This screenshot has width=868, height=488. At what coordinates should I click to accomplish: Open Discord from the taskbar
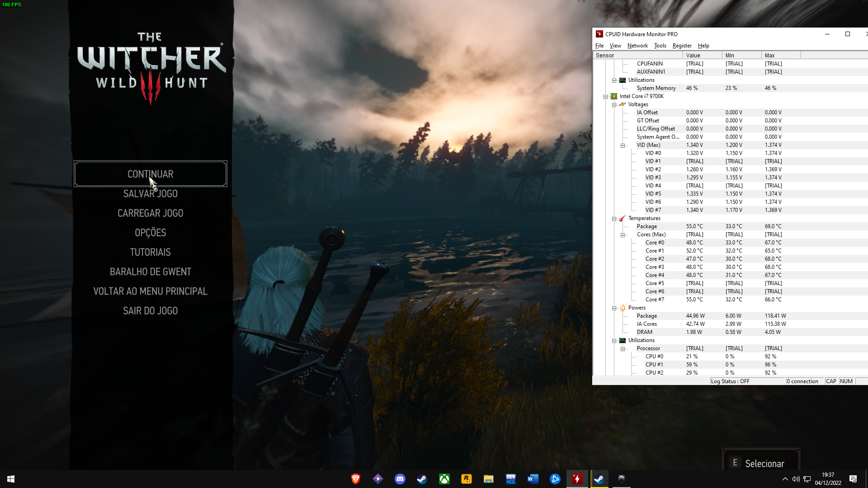click(x=400, y=479)
